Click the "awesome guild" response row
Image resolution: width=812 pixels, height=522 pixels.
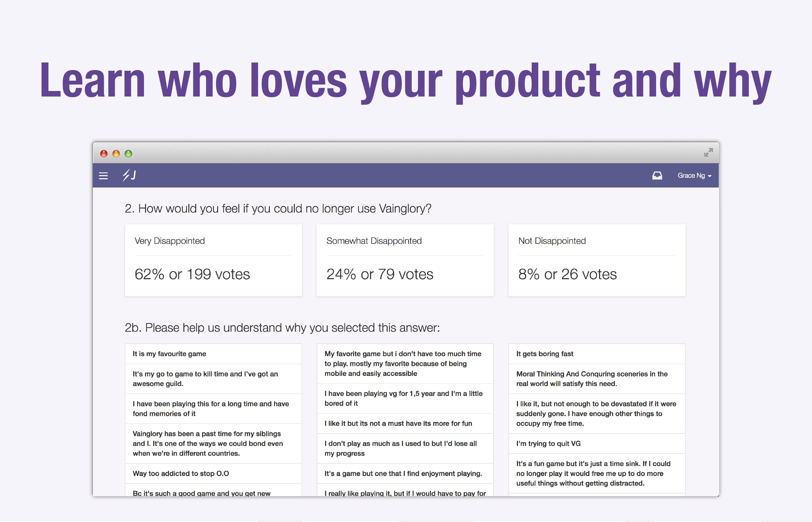pyautogui.click(x=205, y=379)
